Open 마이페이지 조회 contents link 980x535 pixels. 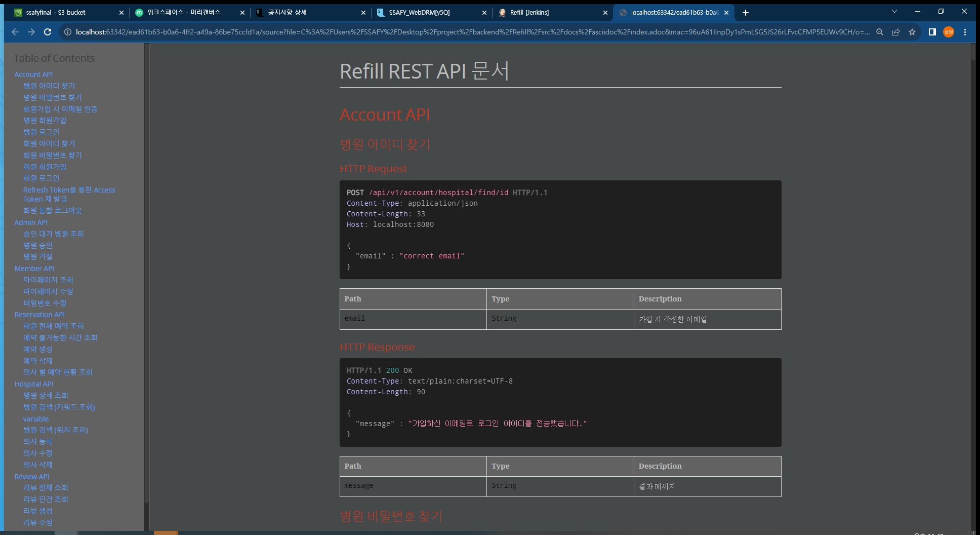pos(48,280)
